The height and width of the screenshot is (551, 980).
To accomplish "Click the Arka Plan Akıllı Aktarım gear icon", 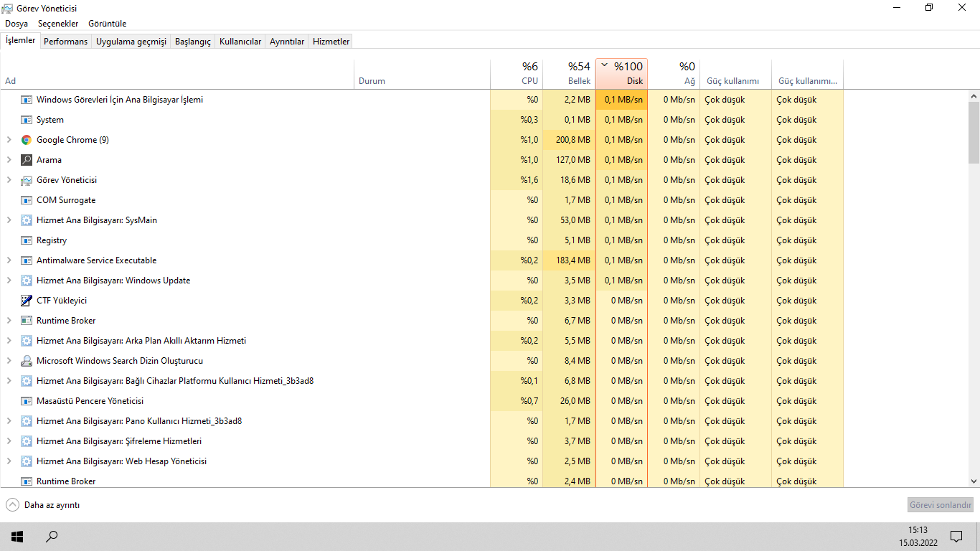I will point(27,341).
